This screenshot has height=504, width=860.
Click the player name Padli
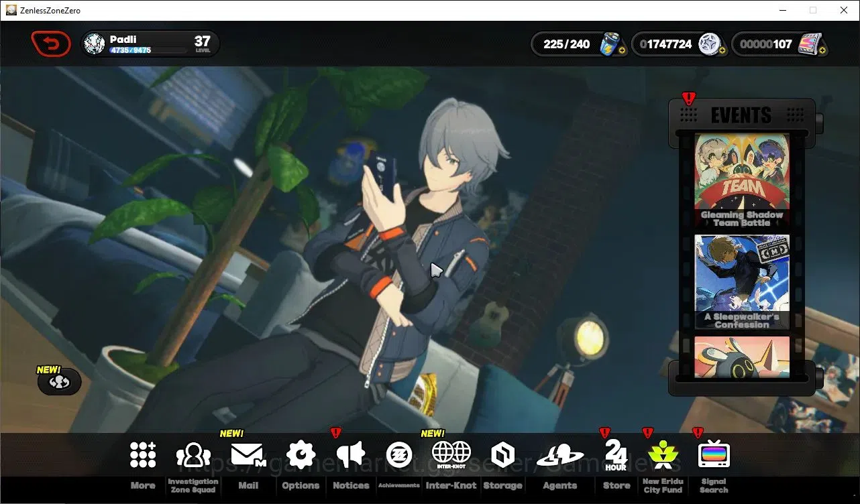(x=123, y=40)
